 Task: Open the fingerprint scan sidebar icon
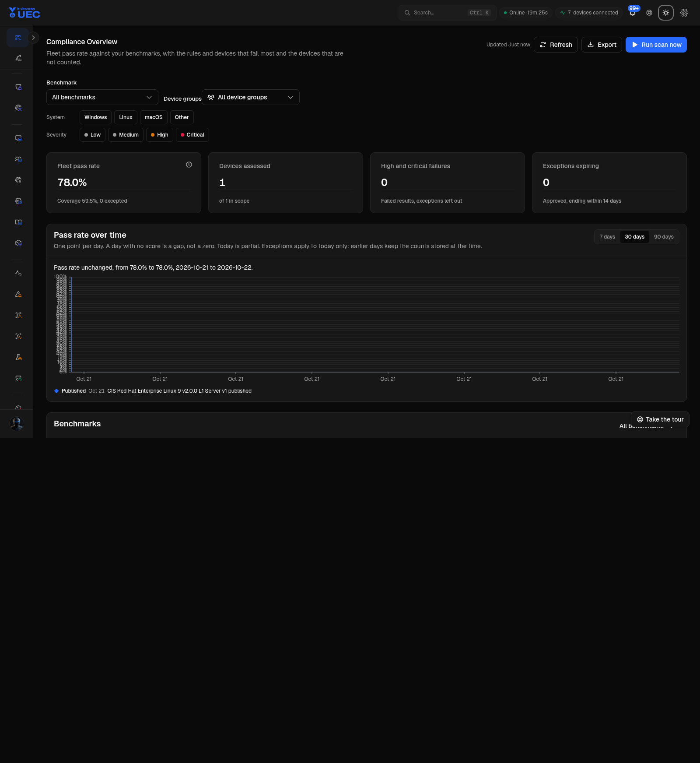(x=18, y=108)
